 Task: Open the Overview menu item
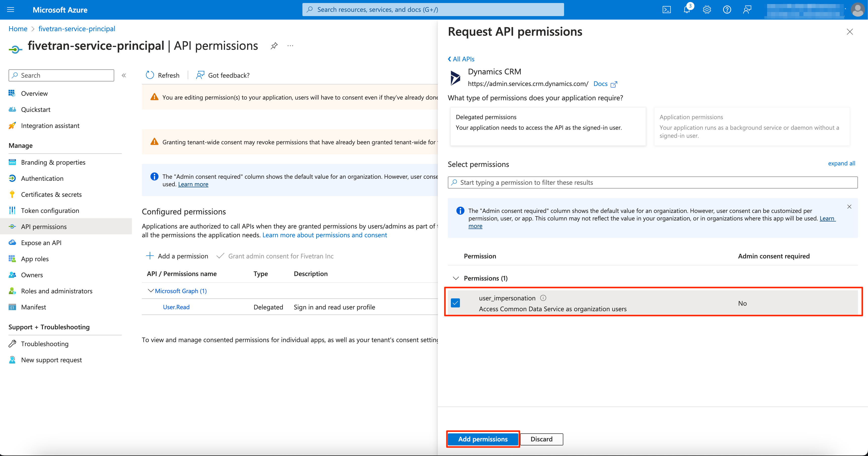pyautogui.click(x=34, y=93)
